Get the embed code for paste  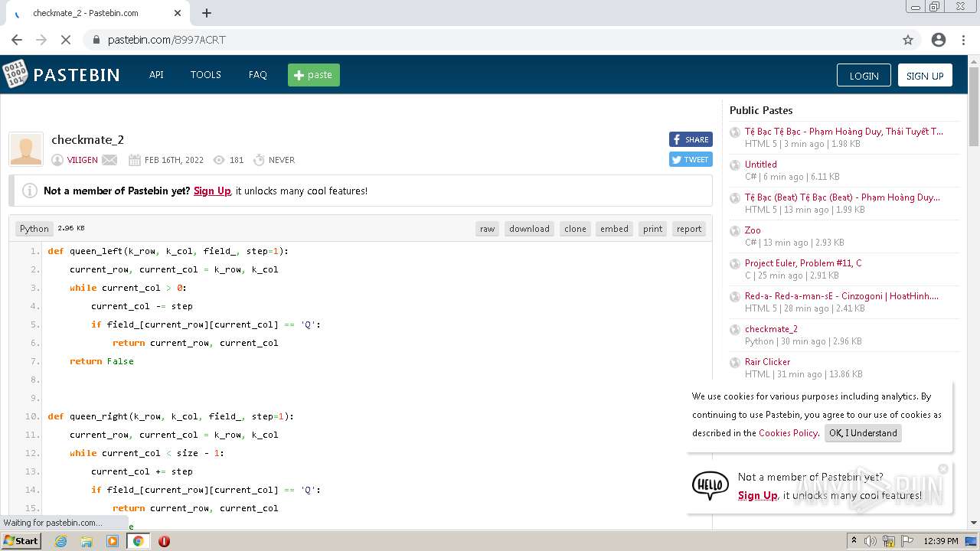(614, 229)
